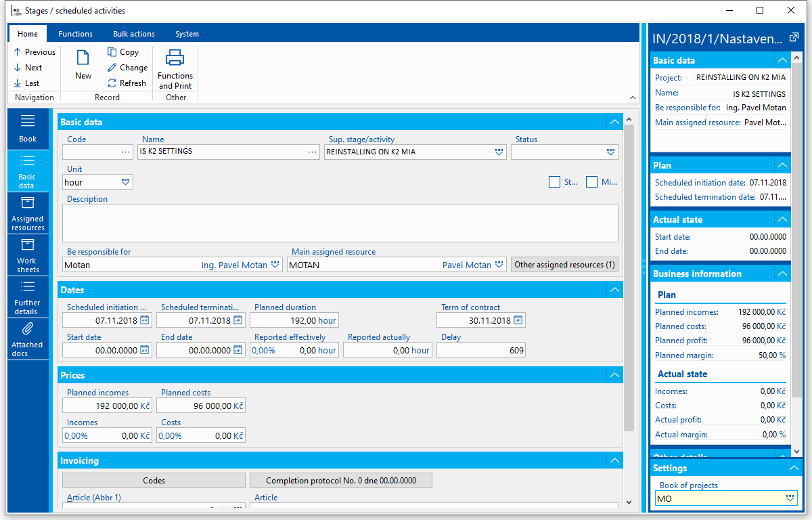Click the ellipsis button in Code field
This screenshot has height=520, width=812.
coord(126,152)
